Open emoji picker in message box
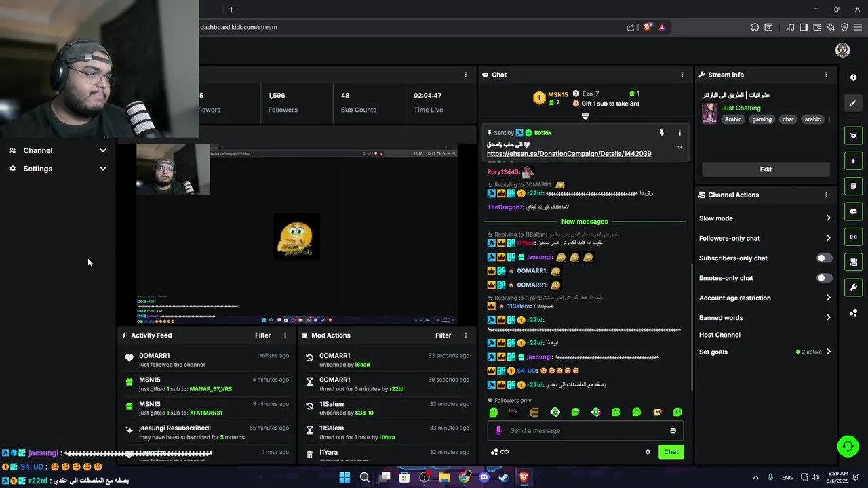 pos(673,430)
